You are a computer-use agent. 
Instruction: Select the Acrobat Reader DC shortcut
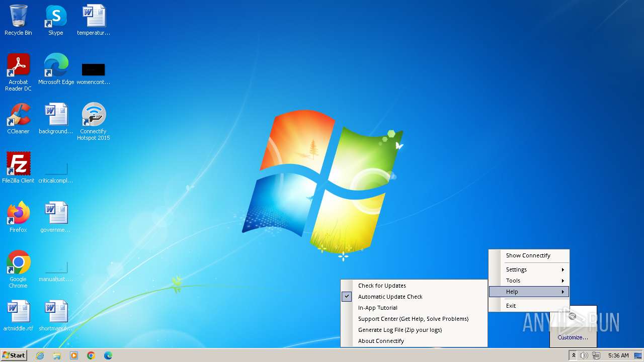pos(18,72)
